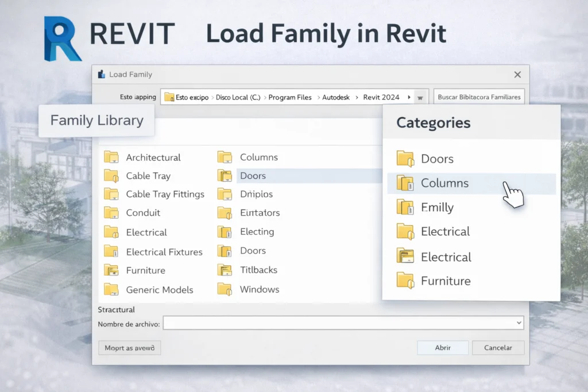Click Cancelar to dismiss the dialog
This screenshot has height=392, width=588.
497,347
